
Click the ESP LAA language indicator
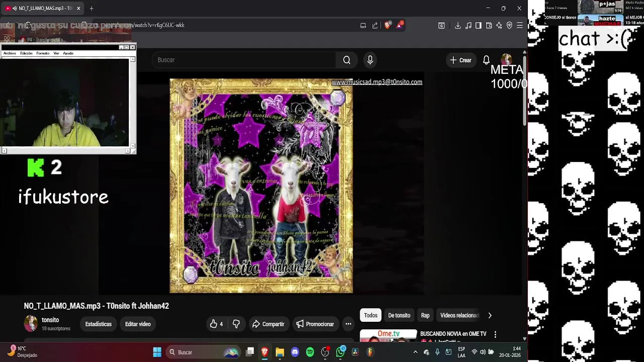[x=461, y=352]
